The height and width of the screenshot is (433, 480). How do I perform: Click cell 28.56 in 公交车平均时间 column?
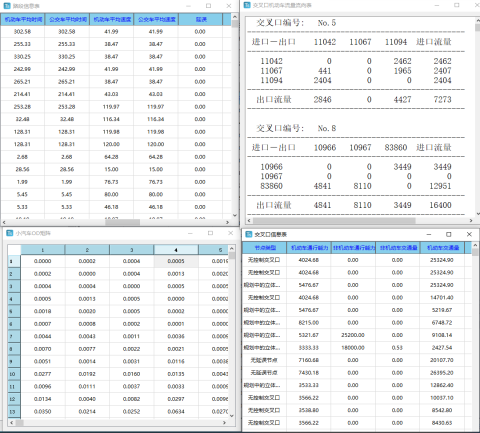(67, 169)
